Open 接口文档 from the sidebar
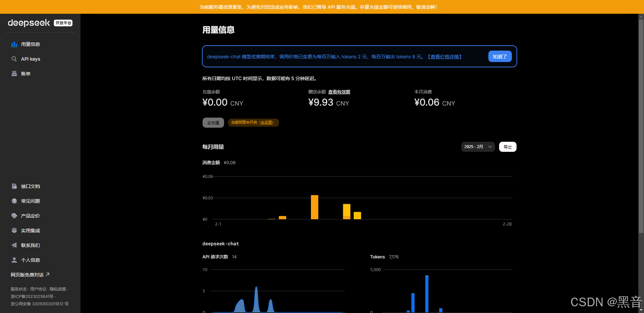Image resolution: width=644 pixels, height=313 pixels. [40, 186]
